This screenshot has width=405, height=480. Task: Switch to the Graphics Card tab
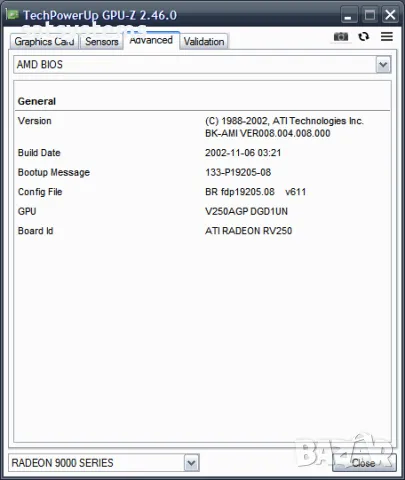(x=44, y=42)
